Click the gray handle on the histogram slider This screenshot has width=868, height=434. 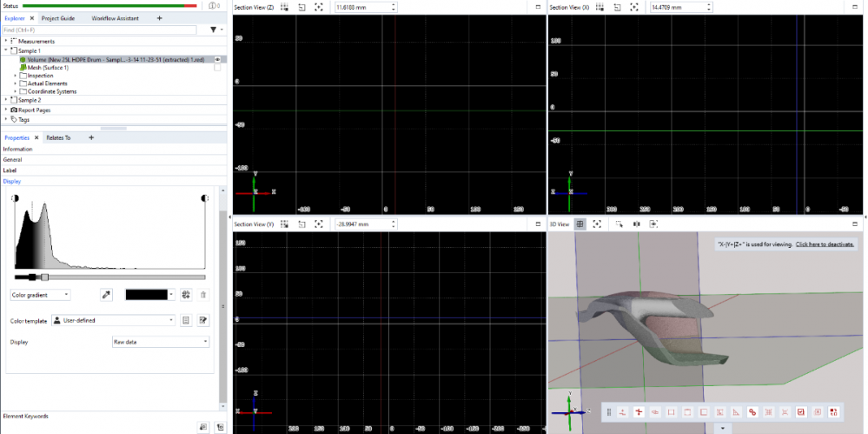tap(45, 277)
